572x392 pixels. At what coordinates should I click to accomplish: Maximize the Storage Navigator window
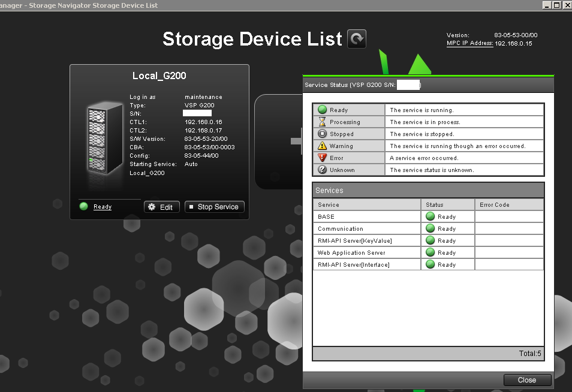[x=556, y=5]
